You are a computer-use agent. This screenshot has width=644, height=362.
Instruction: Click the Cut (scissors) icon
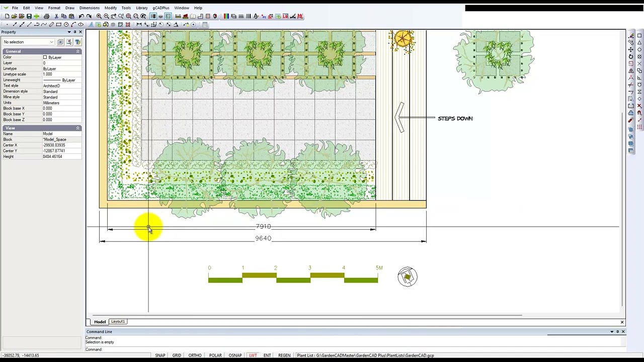[56, 16]
